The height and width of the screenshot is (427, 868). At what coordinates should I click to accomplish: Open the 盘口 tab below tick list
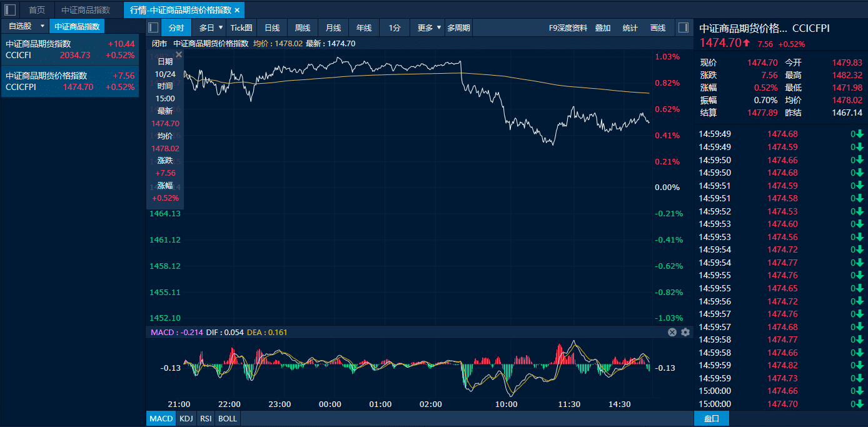(x=712, y=418)
